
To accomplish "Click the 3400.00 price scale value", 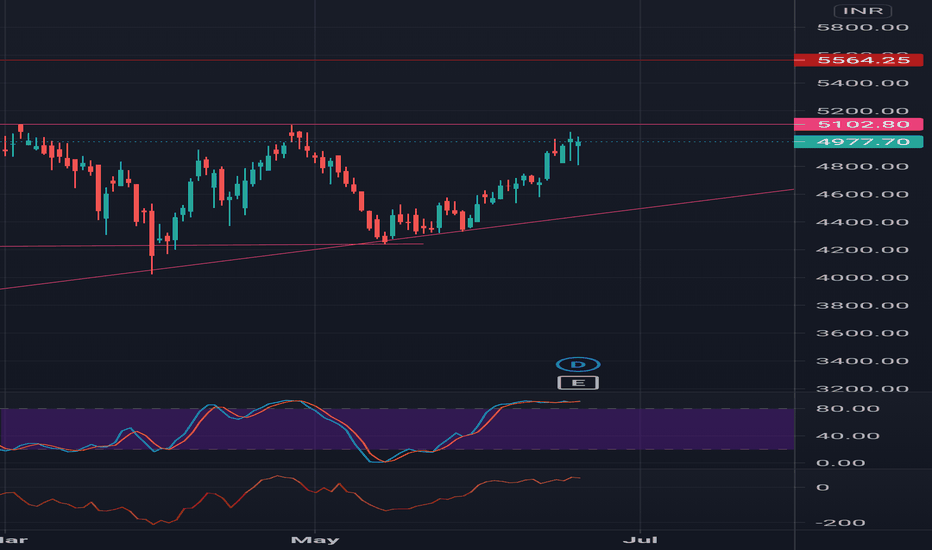I will (862, 361).
